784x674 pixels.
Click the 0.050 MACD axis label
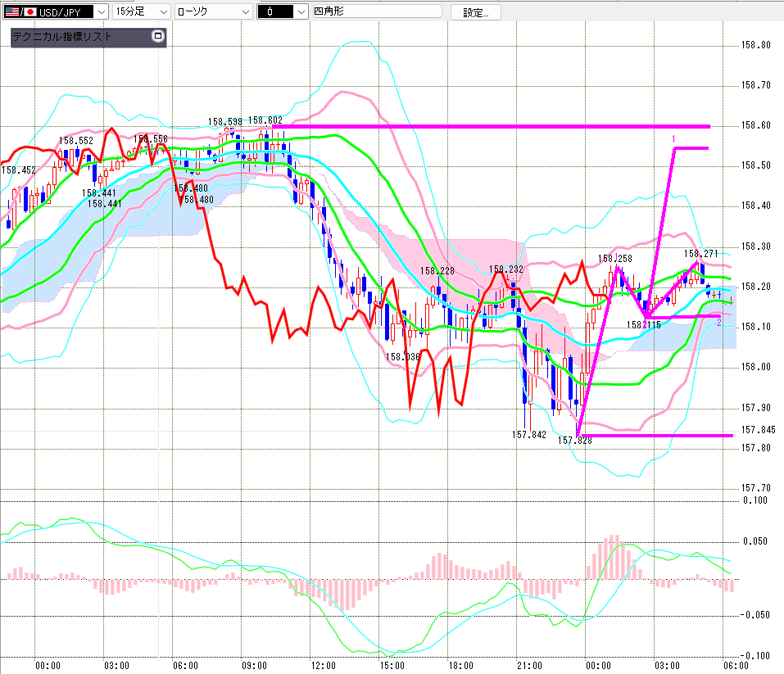click(x=755, y=541)
